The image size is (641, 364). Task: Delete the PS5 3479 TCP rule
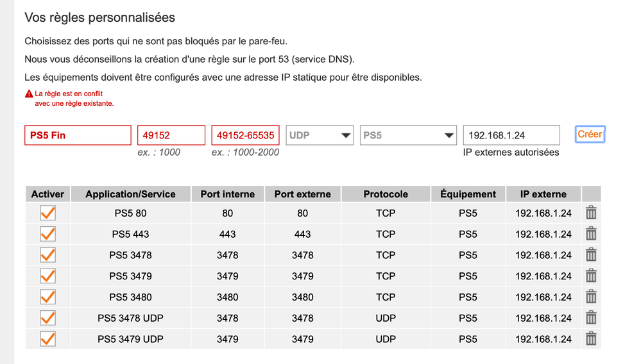tap(591, 276)
